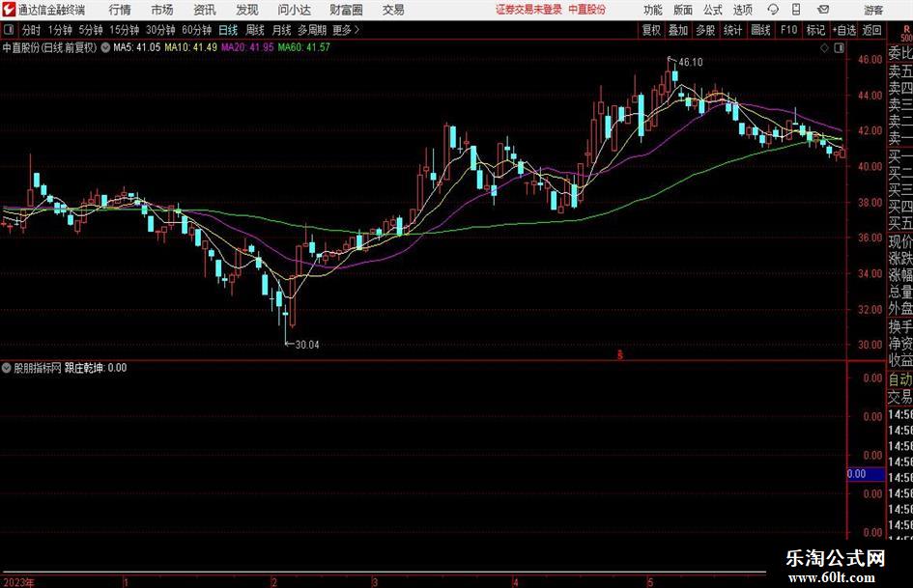Click the 自动 label in the right panel
This screenshot has height=588, width=913.
click(900, 379)
